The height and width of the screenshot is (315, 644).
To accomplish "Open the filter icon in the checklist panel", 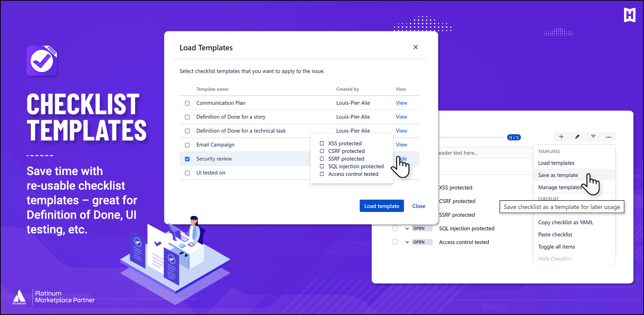I will (x=593, y=137).
